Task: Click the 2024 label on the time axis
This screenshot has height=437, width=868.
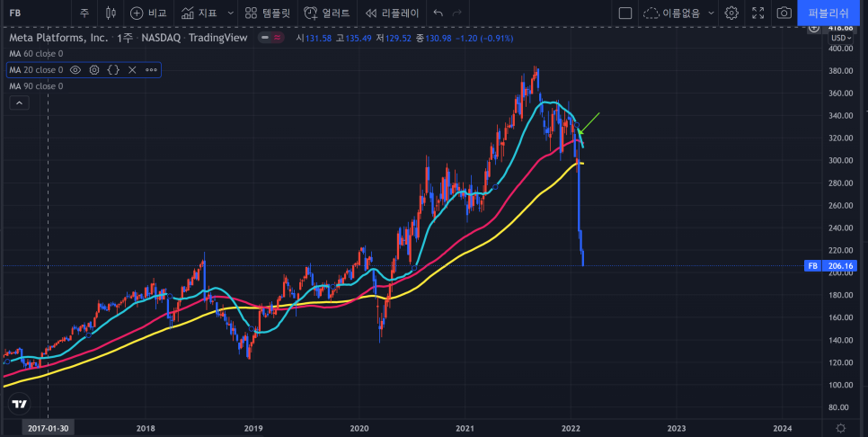Action: click(783, 428)
